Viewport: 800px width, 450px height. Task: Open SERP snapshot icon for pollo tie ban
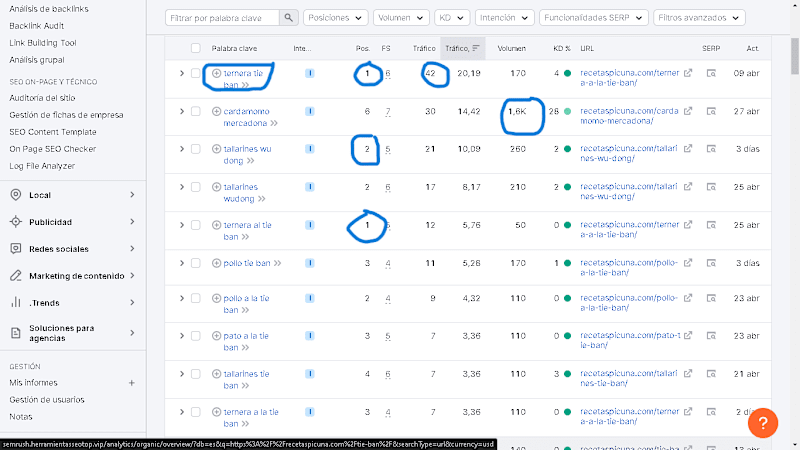(x=711, y=263)
